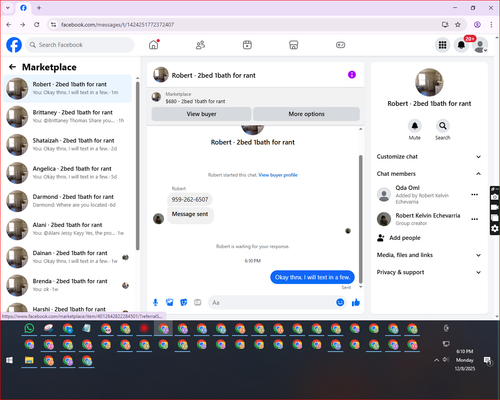Open the Friends icon in the top navigation

tap(200, 45)
